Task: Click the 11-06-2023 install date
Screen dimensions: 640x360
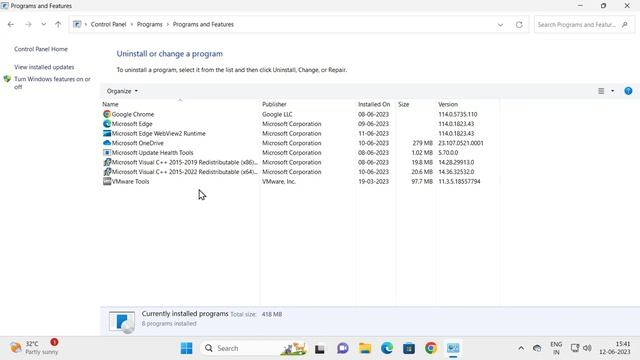Action: (373, 133)
